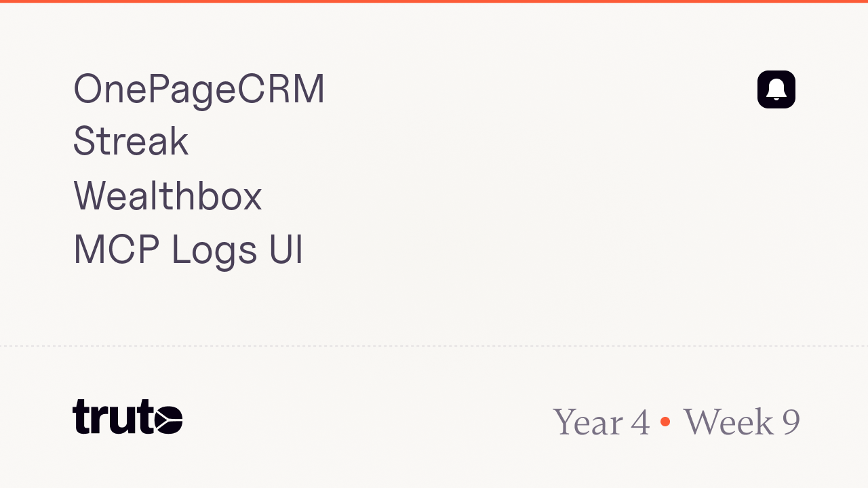Click the orange dot between Year and Week
The height and width of the screenshot is (488, 868).
coord(665,422)
